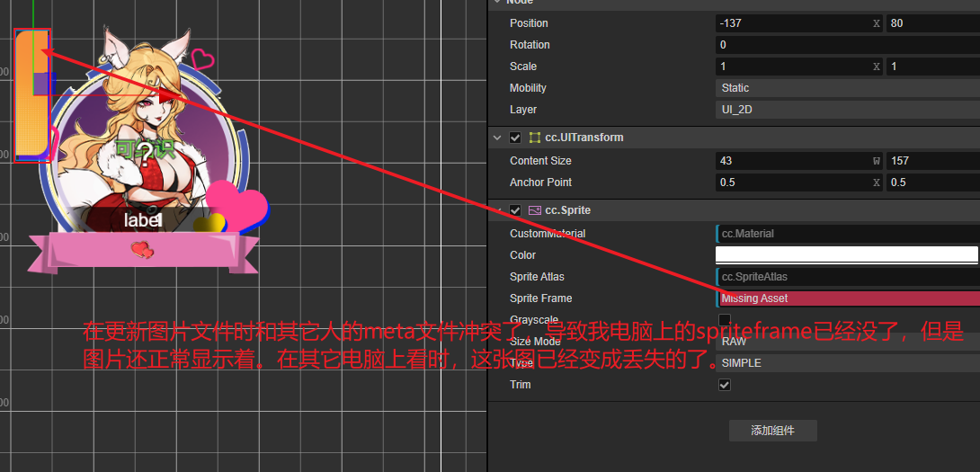Screen dimensions: 980x472
Task: Select the large pink heart sprite
Action: click(x=236, y=205)
